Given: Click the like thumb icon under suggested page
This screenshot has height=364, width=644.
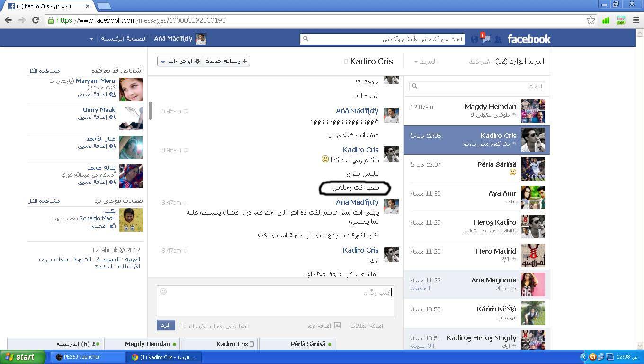Looking at the screenshot, I should coord(113,226).
